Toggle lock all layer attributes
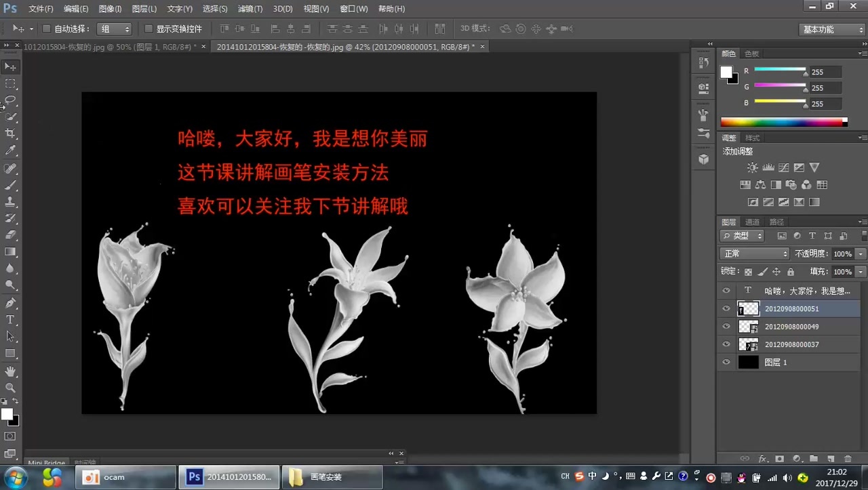Screen dimensions: 868x490 (x=791, y=272)
